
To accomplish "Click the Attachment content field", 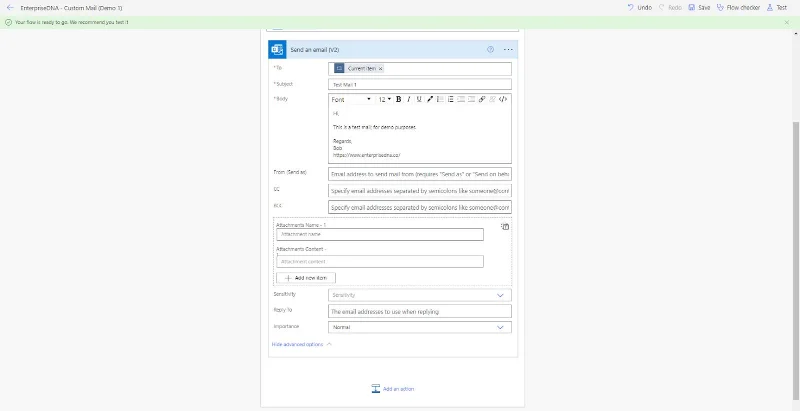I will [380, 262].
